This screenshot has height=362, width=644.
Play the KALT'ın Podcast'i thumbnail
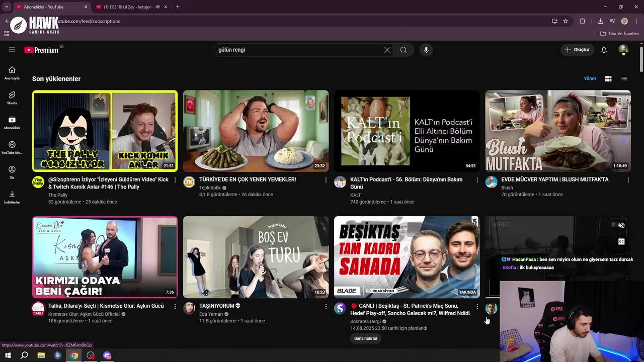[407, 131]
